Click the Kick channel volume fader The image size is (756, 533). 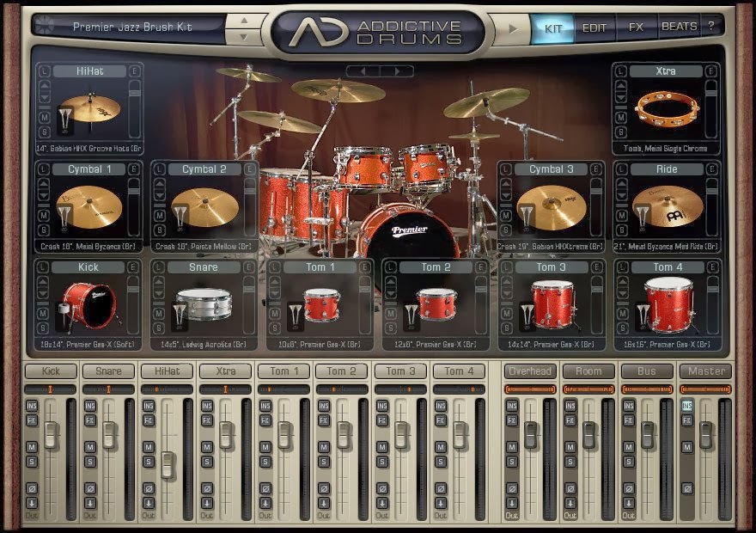[50, 434]
